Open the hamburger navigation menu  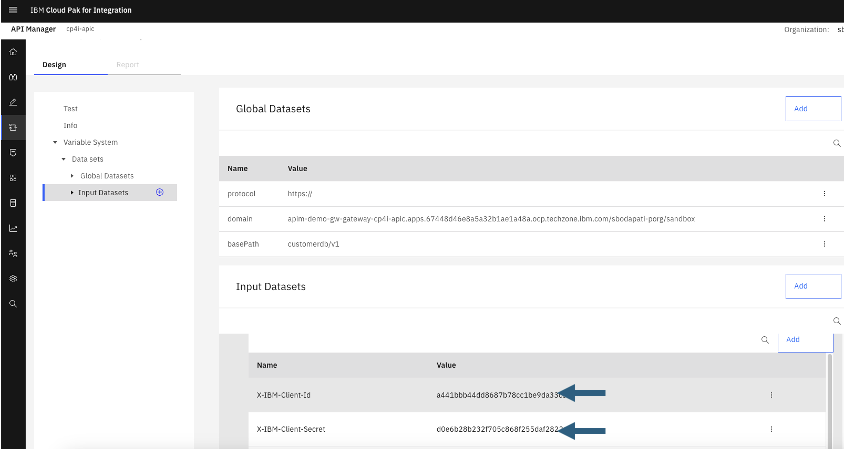click(x=13, y=10)
